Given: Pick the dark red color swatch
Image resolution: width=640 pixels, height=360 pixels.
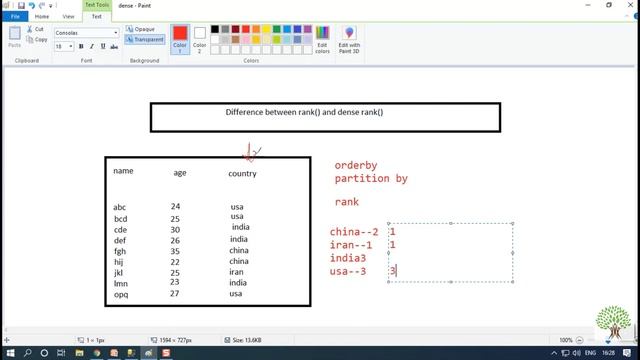Looking at the screenshot, I should [236, 29].
